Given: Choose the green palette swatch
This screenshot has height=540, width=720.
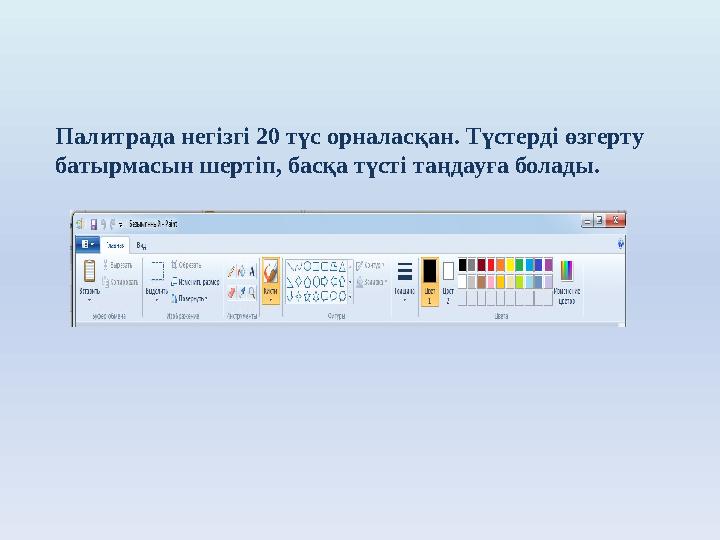Looking at the screenshot, I should coord(519,265).
